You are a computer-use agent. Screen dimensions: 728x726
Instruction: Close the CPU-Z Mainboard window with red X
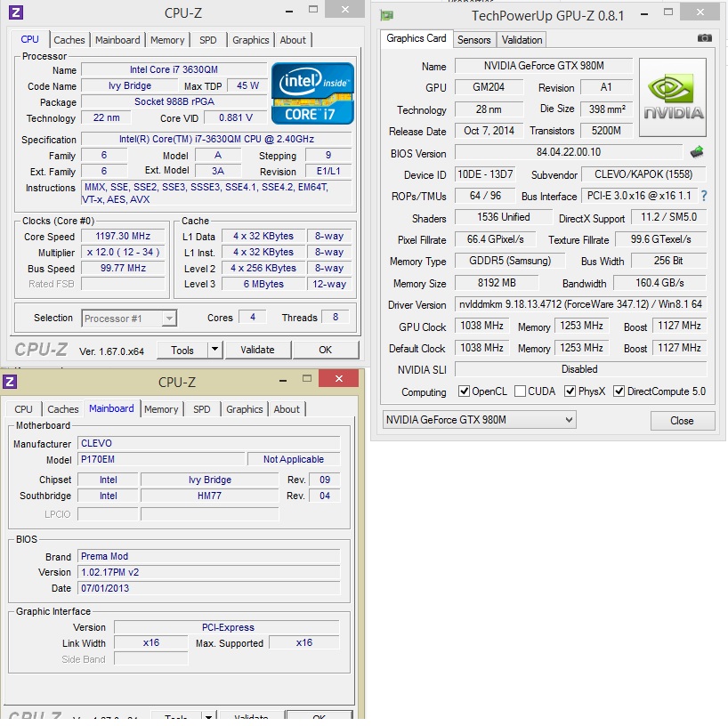tap(339, 378)
